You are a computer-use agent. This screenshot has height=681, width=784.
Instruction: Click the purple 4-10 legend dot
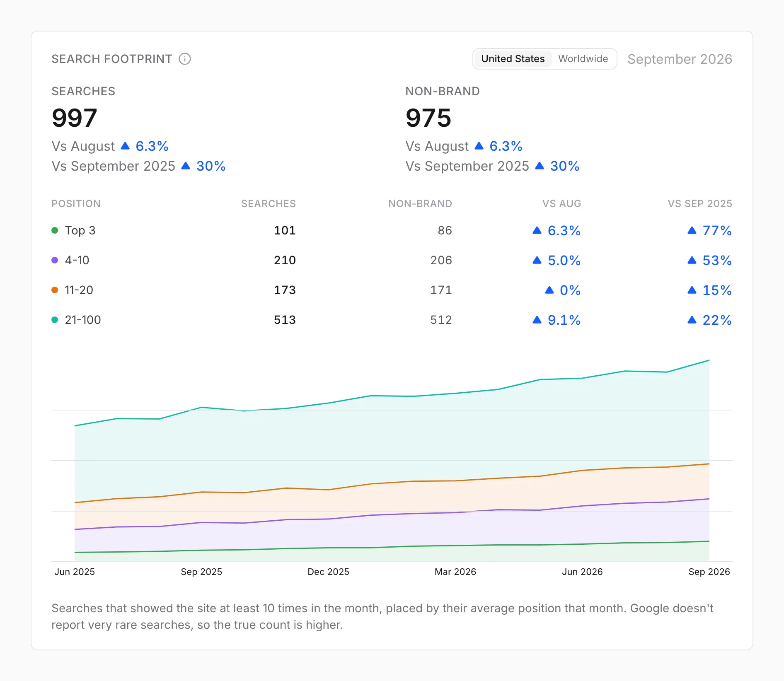point(55,260)
